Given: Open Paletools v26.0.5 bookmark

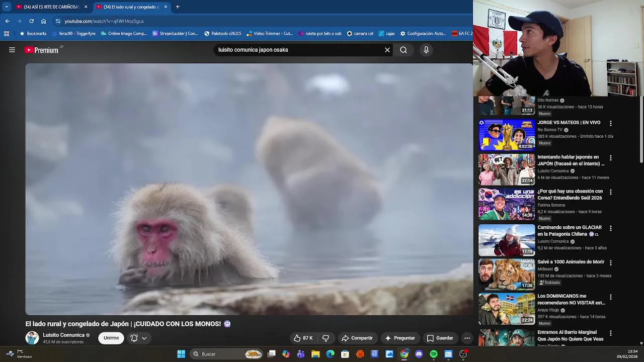Looking at the screenshot, I should (222, 34).
